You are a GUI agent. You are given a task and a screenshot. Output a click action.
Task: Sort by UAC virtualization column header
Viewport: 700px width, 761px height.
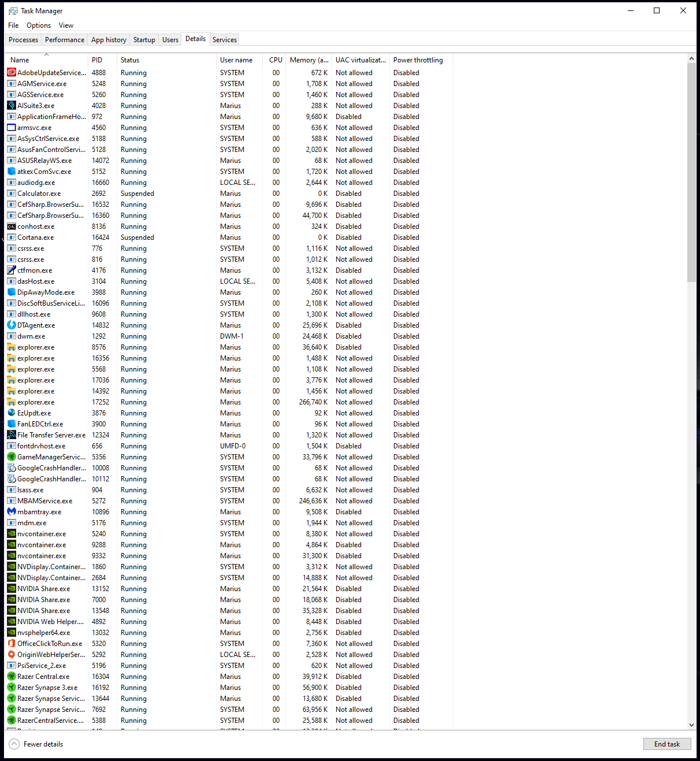pyautogui.click(x=361, y=60)
